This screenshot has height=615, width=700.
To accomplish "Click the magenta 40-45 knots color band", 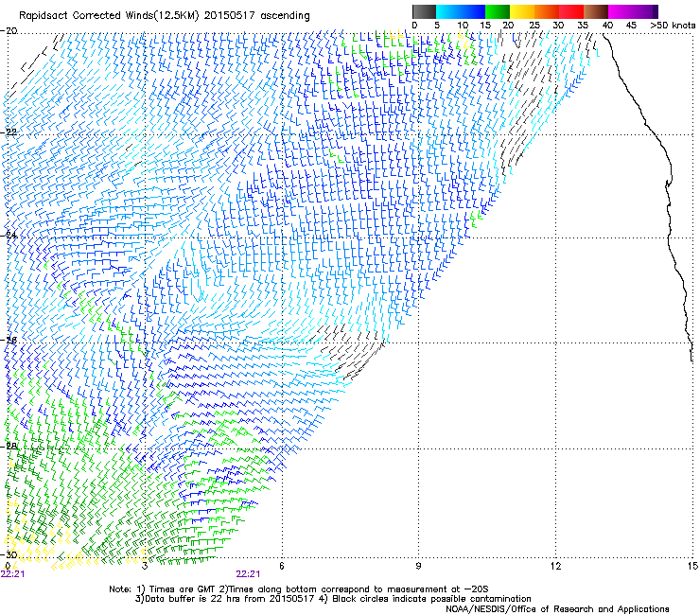I will [621, 11].
